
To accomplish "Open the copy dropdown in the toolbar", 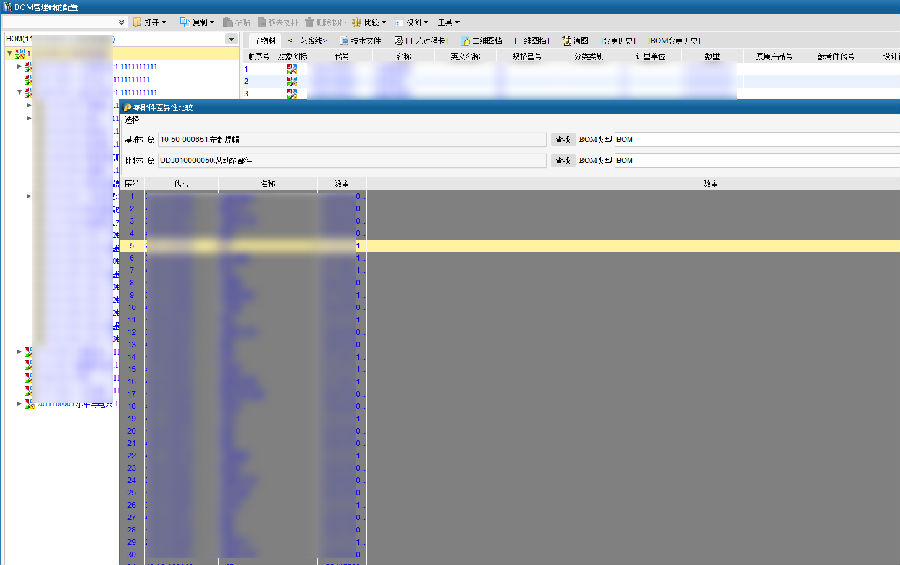I will (x=197, y=22).
